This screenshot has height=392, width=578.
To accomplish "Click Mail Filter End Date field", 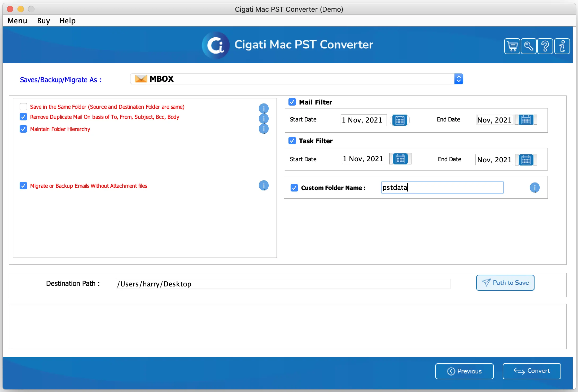I will coord(494,120).
